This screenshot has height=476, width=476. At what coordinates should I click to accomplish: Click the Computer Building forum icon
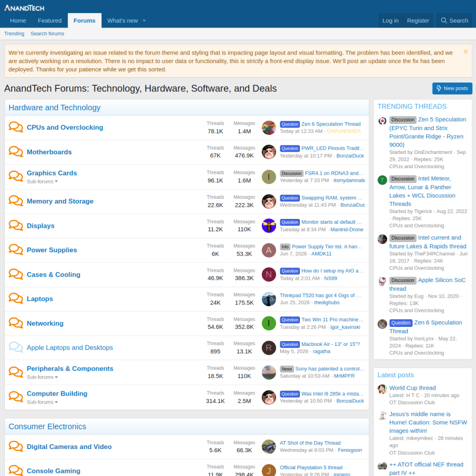click(x=16, y=397)
